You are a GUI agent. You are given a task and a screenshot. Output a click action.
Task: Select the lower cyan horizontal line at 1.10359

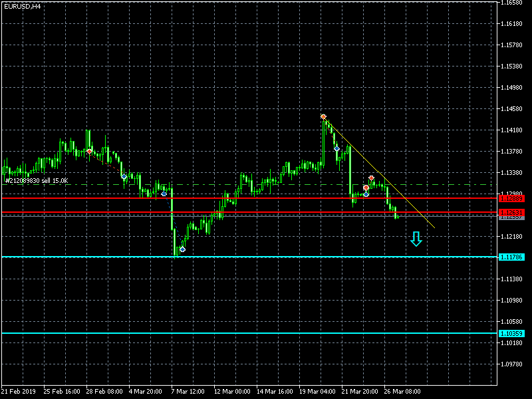[249, 333]
